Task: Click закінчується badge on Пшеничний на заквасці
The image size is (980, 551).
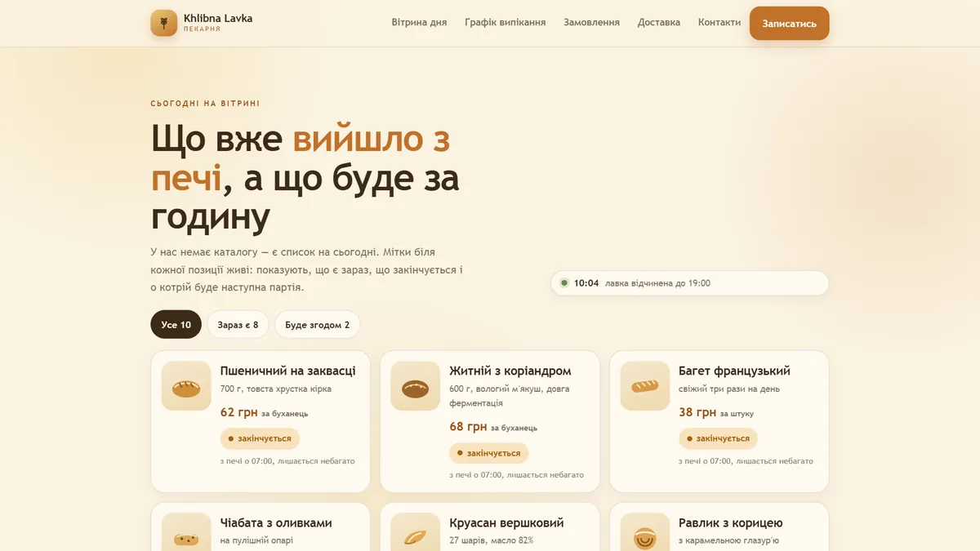Action: click(x=260, y=438)
